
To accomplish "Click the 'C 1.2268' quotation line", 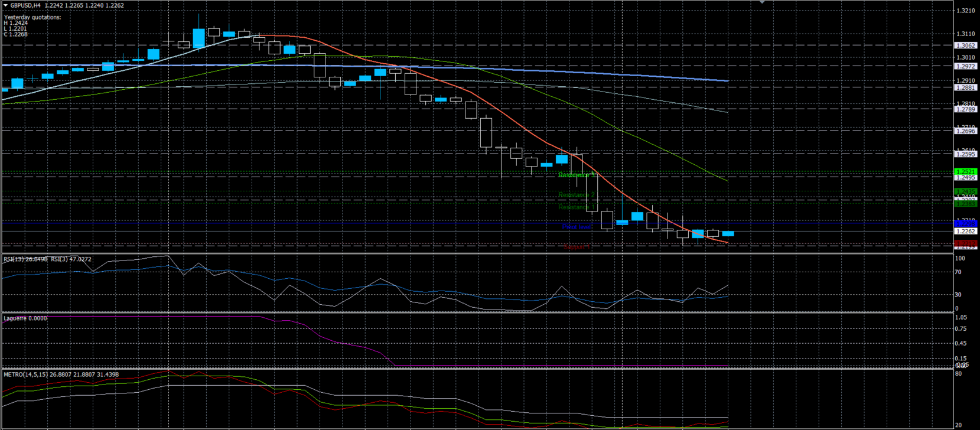I will (16, 34).
